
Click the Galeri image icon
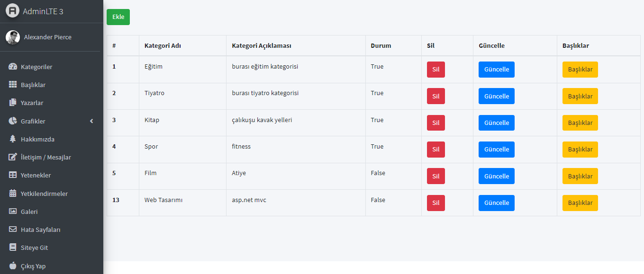[x=13, y=212]
